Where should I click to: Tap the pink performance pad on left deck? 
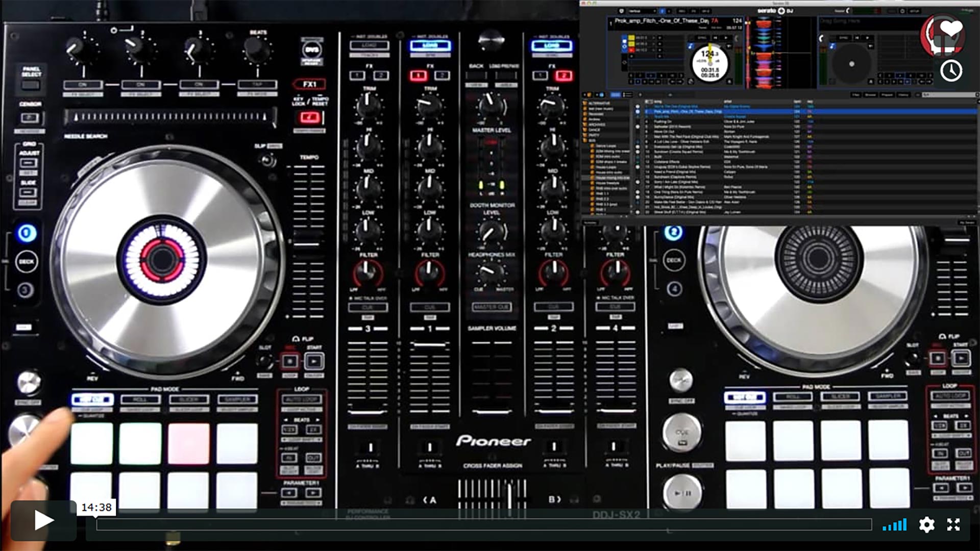[x=189, y=444]
